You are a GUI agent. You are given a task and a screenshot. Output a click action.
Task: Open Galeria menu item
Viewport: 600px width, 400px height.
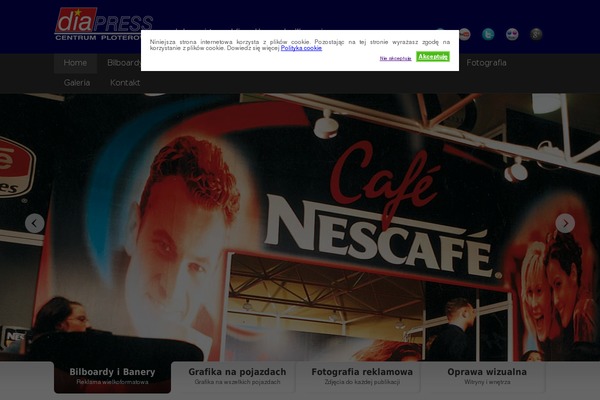click(x=77, y=83)
